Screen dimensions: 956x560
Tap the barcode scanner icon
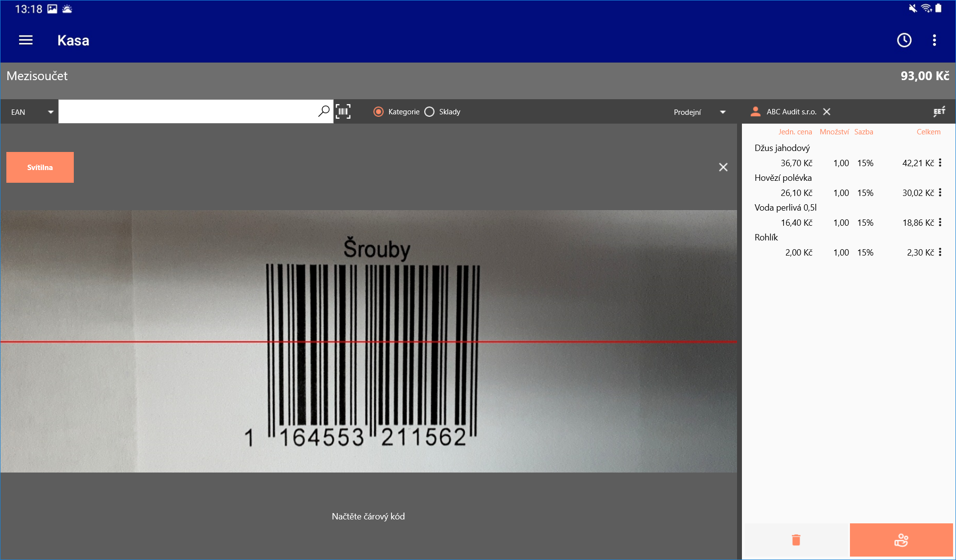point(343,111)
